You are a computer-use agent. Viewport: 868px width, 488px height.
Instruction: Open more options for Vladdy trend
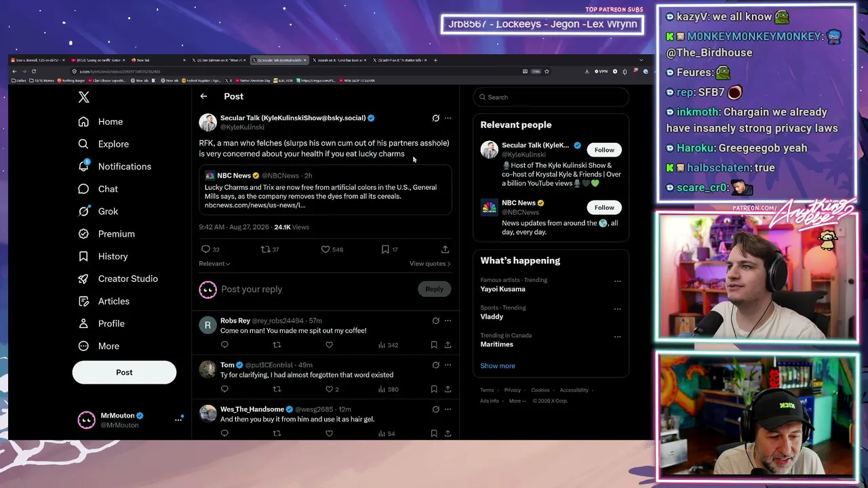tap(617, 308)
